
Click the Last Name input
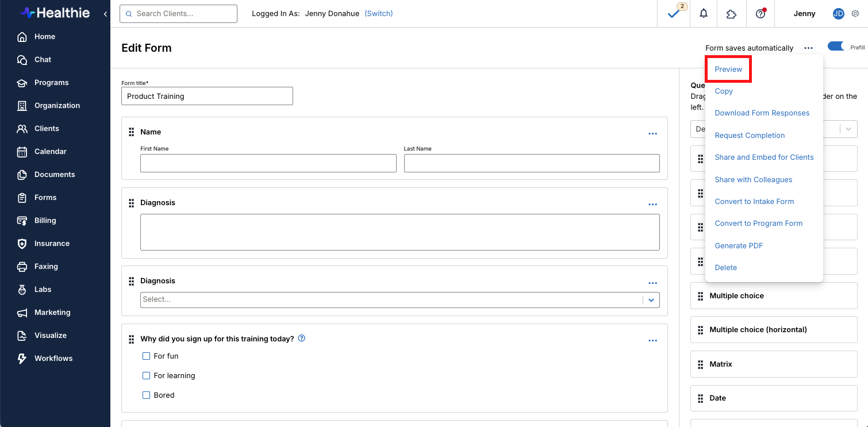[532, 163]
